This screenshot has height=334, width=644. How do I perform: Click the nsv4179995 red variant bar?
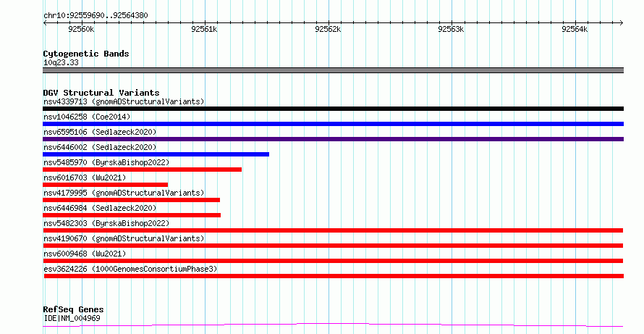tap(132, 200)
